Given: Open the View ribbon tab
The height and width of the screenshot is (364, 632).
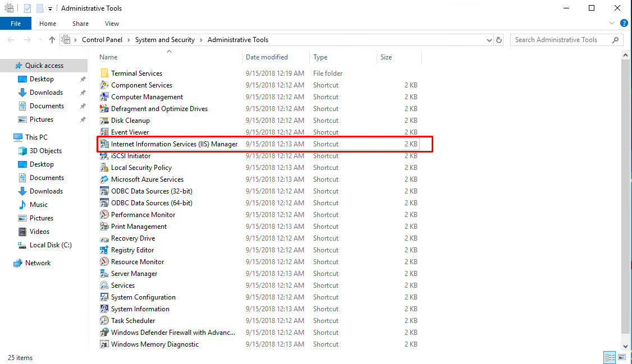Looking at the screenshot, I should click(x=112, y=24).
